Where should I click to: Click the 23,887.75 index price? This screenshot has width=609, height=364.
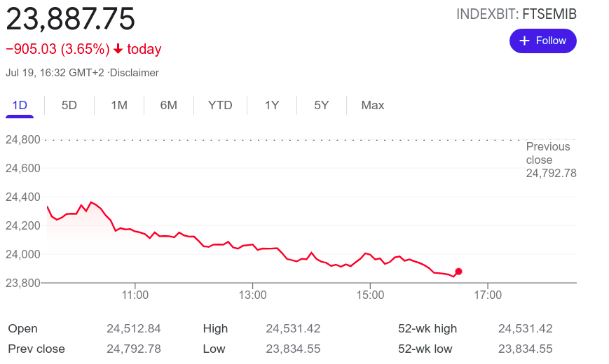click(71, 18)
